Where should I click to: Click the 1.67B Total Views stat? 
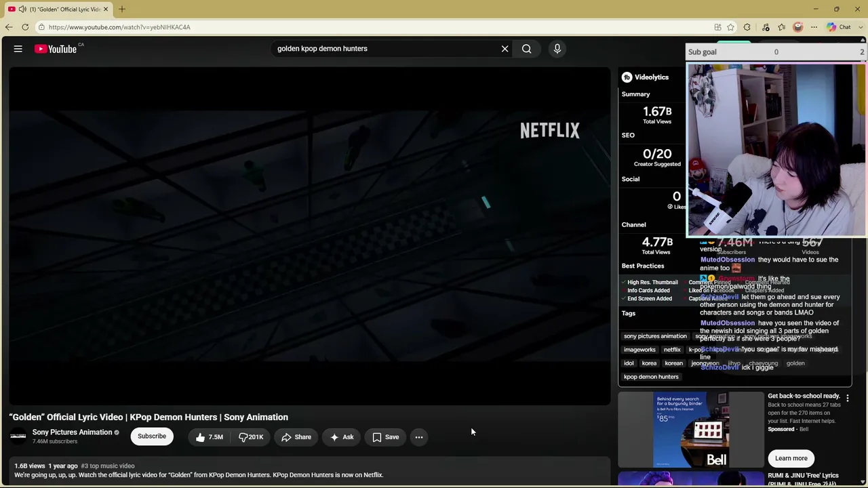tap(657, 115)
